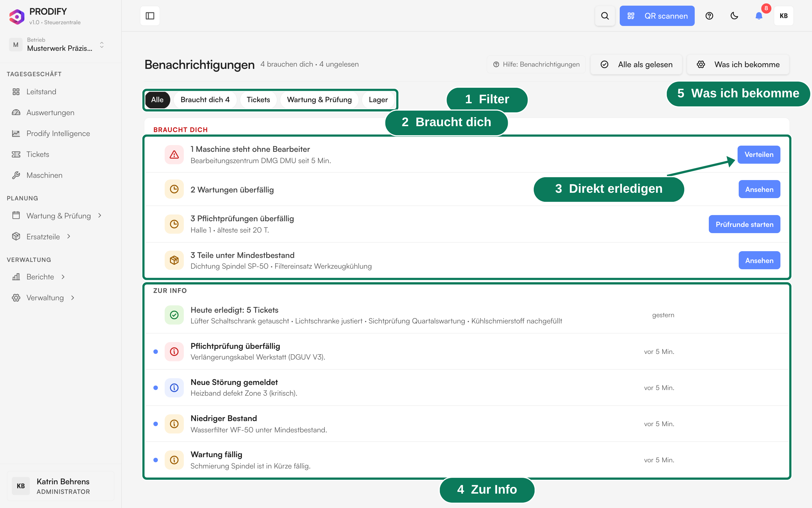Click Alle als gelesen button
The image size is (812, 508).
point(636,65)
